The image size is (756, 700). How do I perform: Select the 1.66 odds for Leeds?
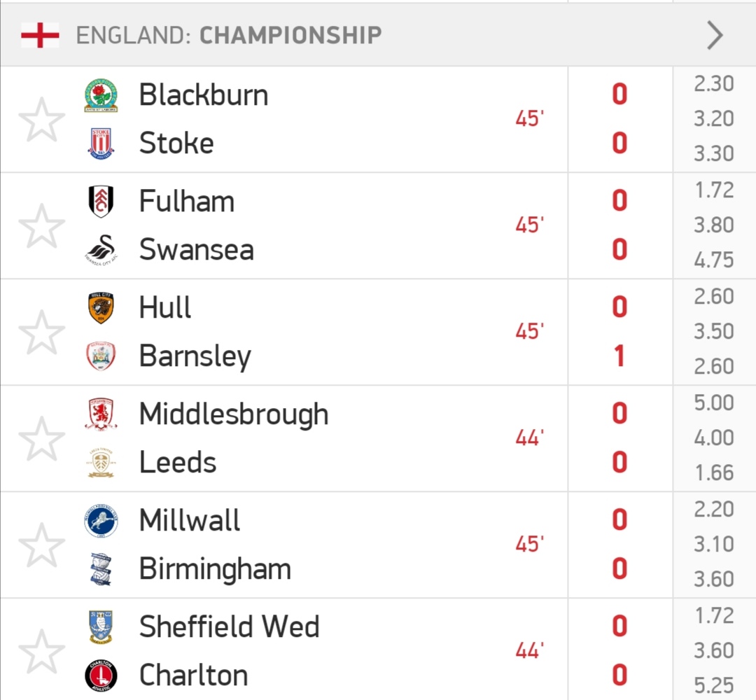coord(714,473)
